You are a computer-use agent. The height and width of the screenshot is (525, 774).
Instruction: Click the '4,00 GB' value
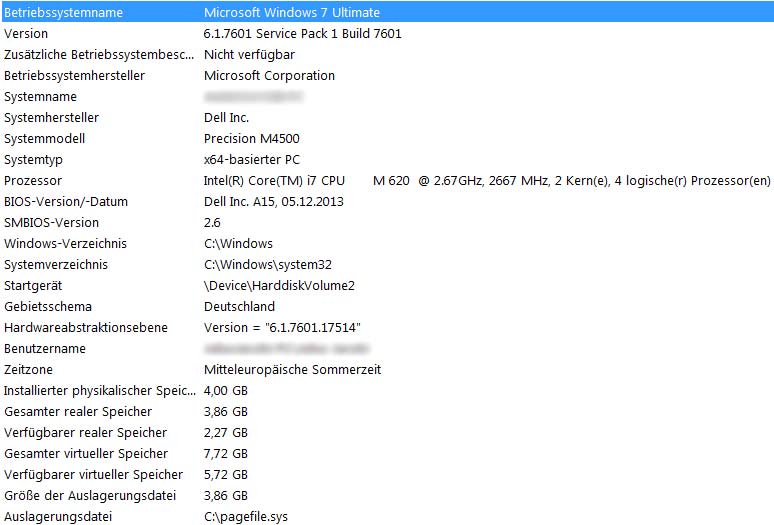click(226, 391)
